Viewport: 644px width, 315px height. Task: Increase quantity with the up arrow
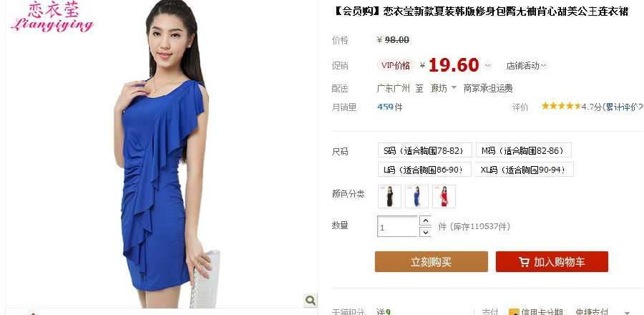[x=426, y=221]
